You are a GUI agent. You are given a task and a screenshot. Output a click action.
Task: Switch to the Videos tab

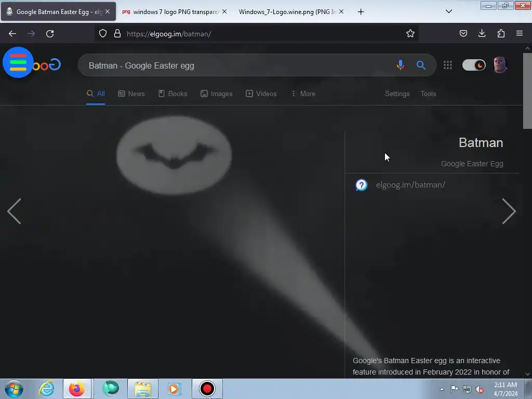pyautogui.click(x=261, y=94)
